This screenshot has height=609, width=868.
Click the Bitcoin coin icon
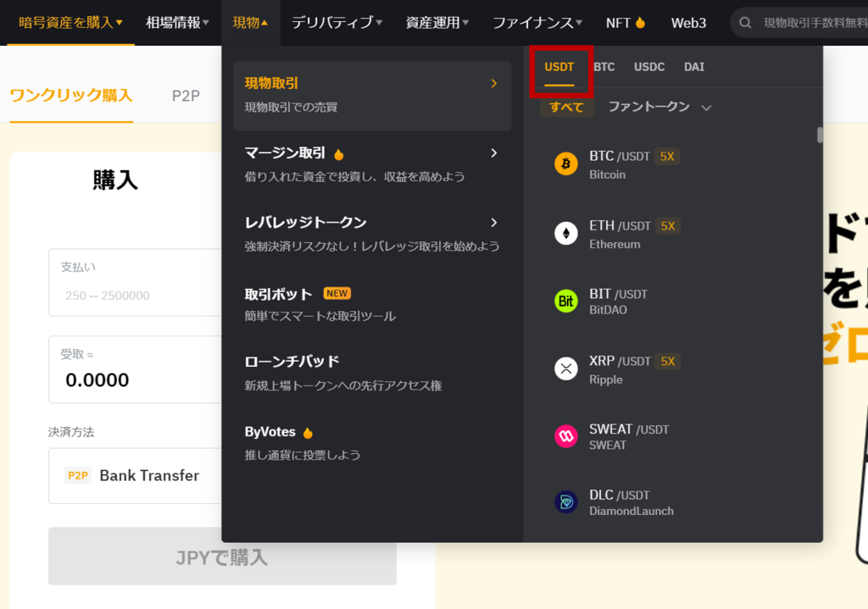point(565,163)
